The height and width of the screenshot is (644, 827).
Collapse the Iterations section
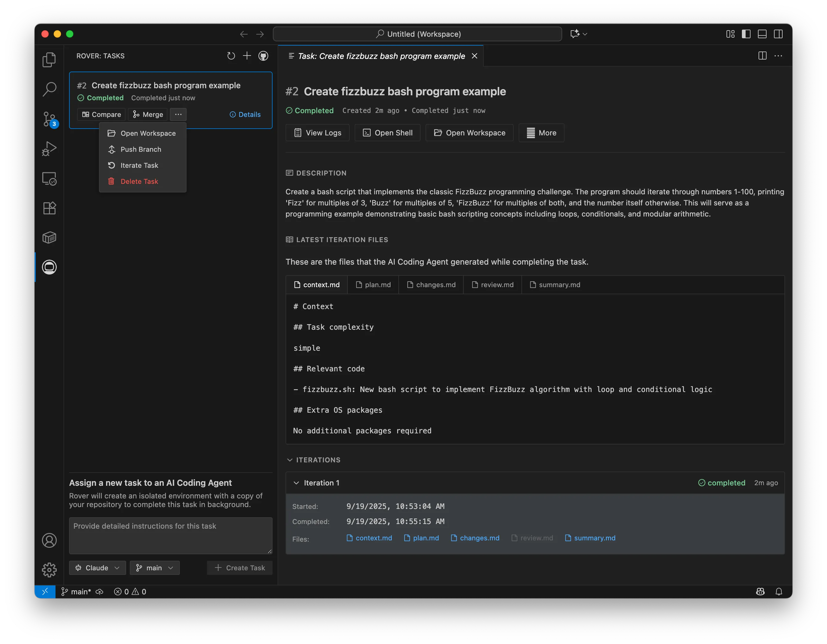tap(290, 460)
